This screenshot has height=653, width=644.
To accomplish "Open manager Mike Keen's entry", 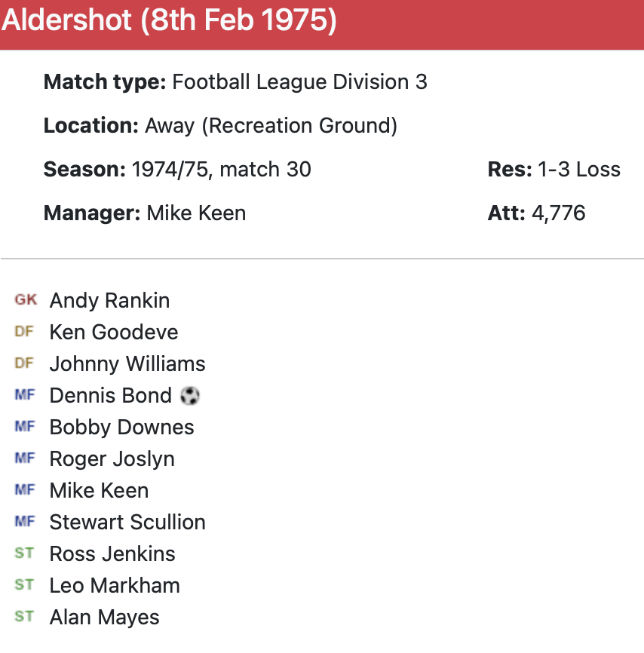I will tap(196, 213).
